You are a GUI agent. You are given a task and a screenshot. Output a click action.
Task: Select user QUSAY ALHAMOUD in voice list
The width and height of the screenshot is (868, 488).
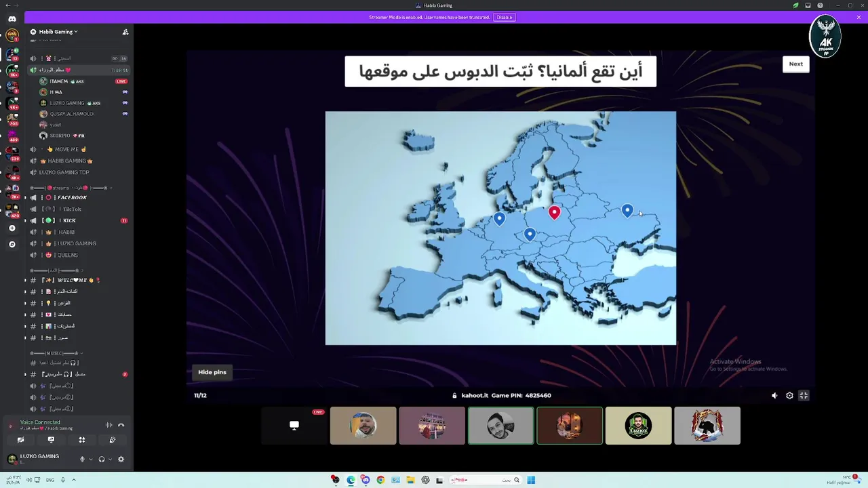pos(78,114)
